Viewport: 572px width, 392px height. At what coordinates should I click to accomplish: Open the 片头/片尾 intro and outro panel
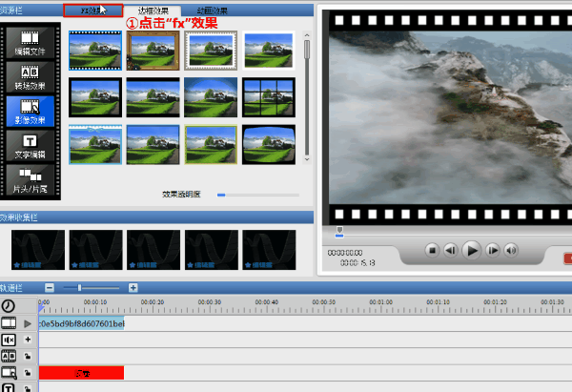click(x=31, y=180)
